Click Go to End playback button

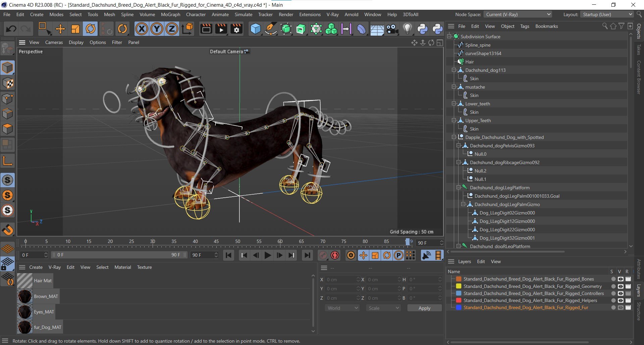coord(307,255)
